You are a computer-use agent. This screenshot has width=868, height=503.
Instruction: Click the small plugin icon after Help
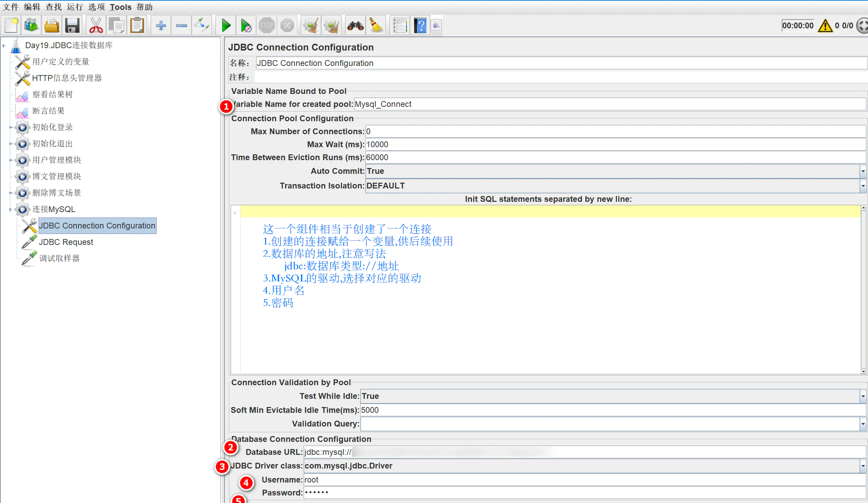(x=436, y=25)
